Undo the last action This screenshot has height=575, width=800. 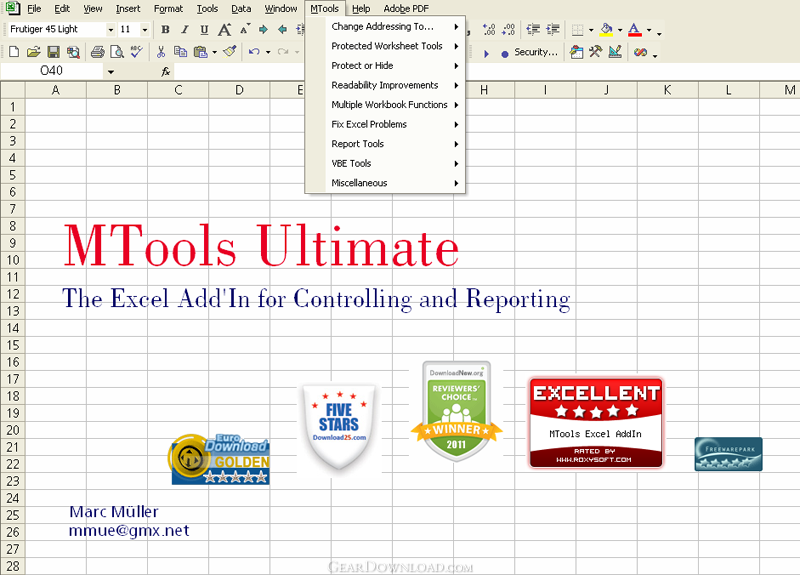(254, 52)
